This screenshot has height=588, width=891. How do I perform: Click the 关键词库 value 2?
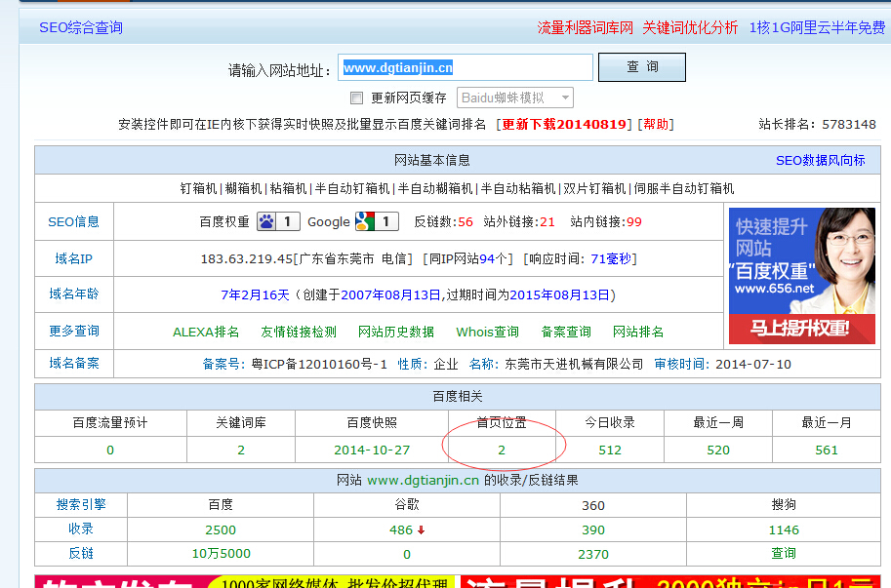point(241,451)
